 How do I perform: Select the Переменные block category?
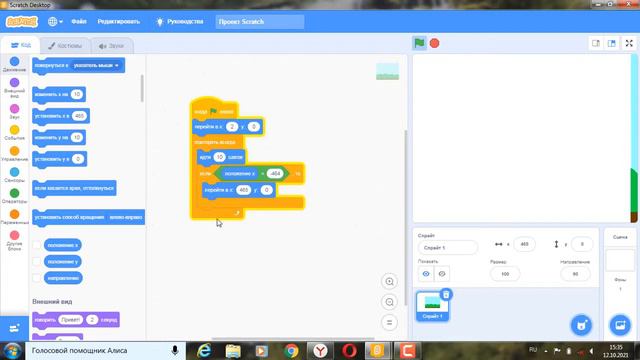click(14, 217)
